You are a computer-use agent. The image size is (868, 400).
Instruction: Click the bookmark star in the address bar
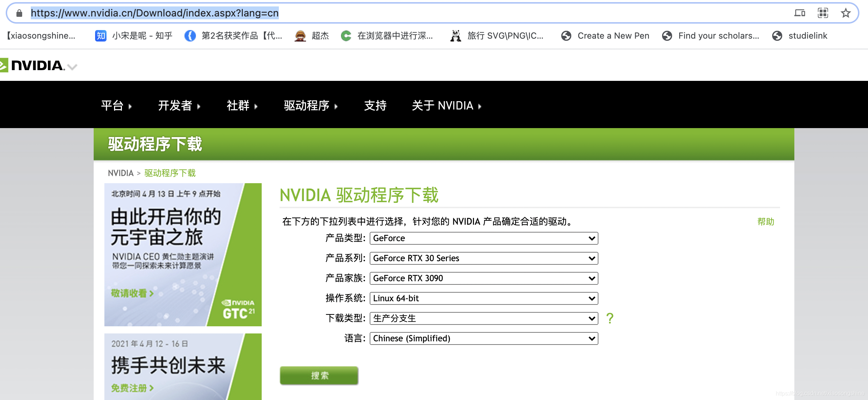point(846,13)
